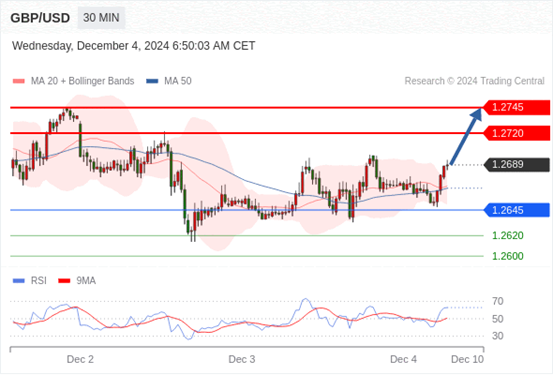Click the 9MA legend red swatch
Image resolution: width=553 pixels, height=375 pixels.
[x=64, y=281]
